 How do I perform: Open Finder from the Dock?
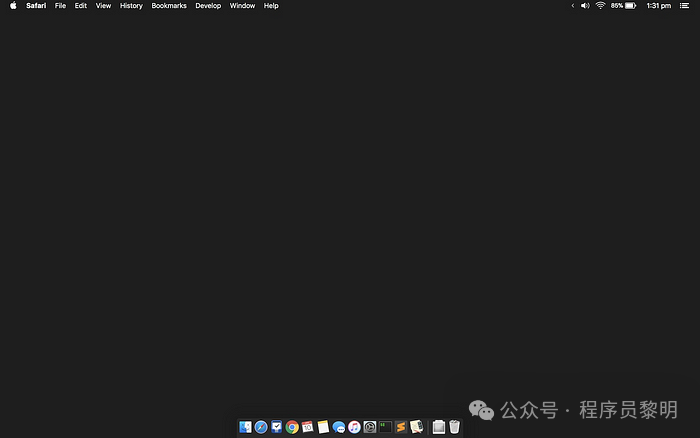245,427
